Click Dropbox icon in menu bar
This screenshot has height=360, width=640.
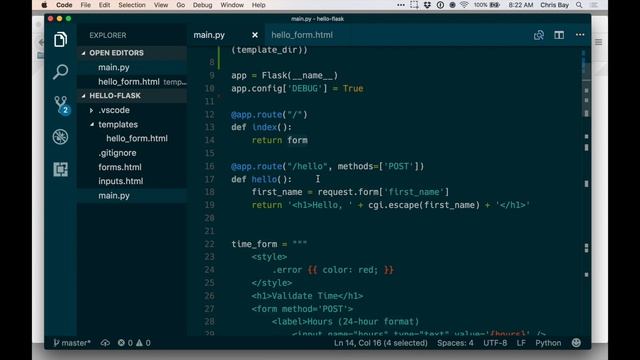coord(427,5)
